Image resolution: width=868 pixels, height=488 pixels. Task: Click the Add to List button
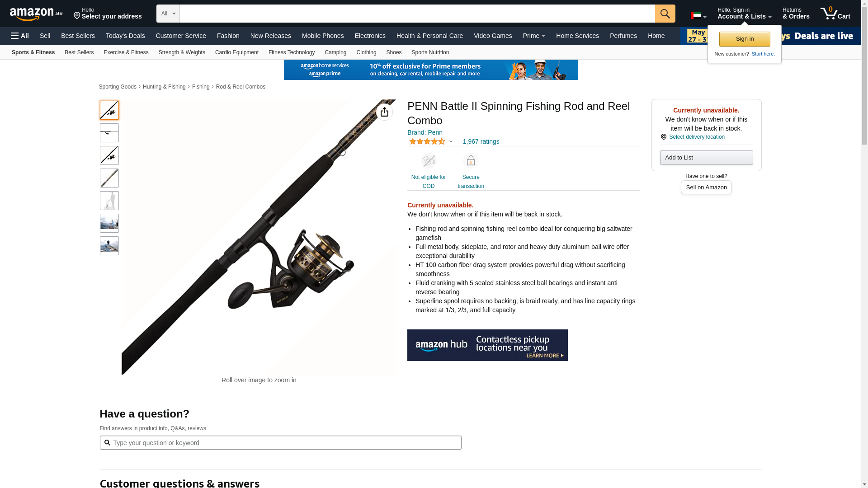pos(706,157)
